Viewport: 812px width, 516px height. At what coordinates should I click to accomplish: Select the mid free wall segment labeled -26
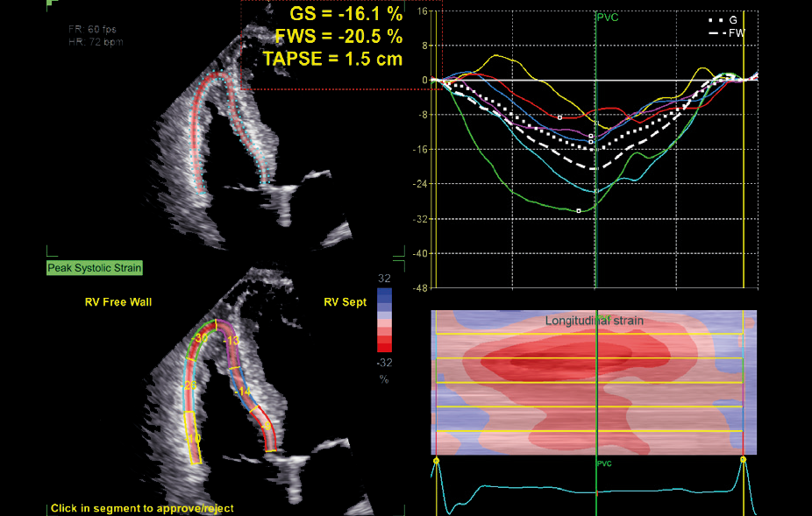click(x=190, y=385)
